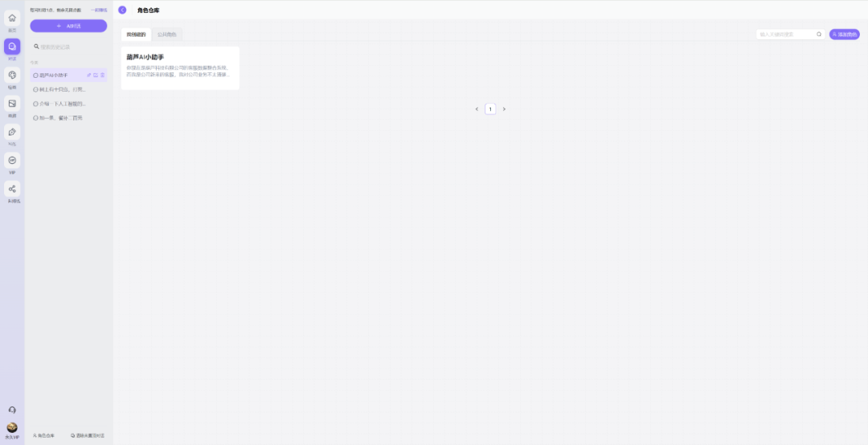This screenshot has width=868, height=445.
Task: Open the Home icon in the sidebar
Action: (x=12, y=18)
